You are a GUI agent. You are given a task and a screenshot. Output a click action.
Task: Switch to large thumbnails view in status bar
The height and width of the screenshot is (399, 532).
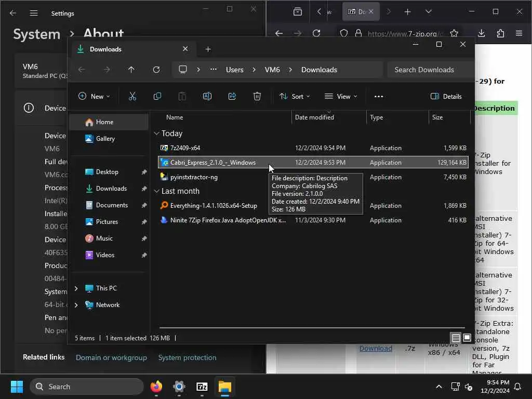click(x=467, y=338)
